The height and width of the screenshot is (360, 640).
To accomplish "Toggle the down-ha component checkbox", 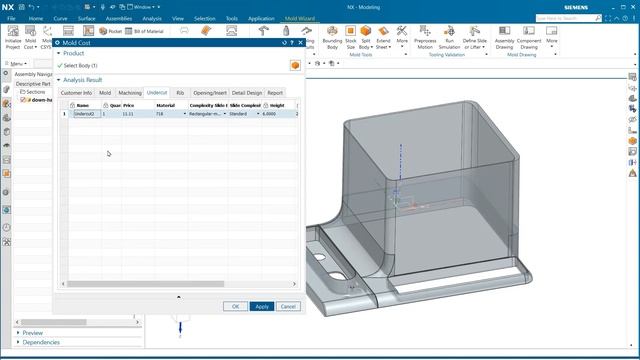I will point(23,100).
